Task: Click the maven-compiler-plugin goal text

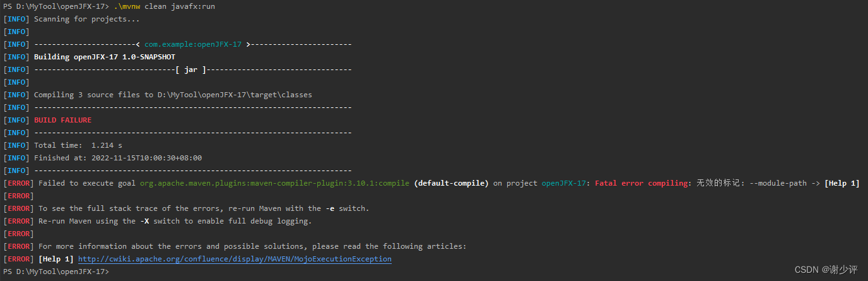Action: tap(274, 183)
